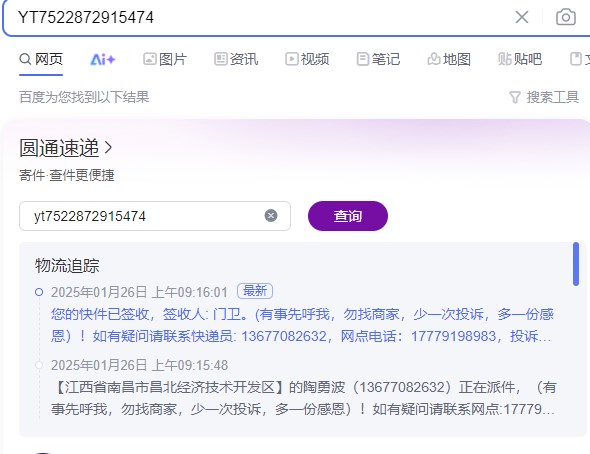Open image search with the camera icon

[566, 17]
